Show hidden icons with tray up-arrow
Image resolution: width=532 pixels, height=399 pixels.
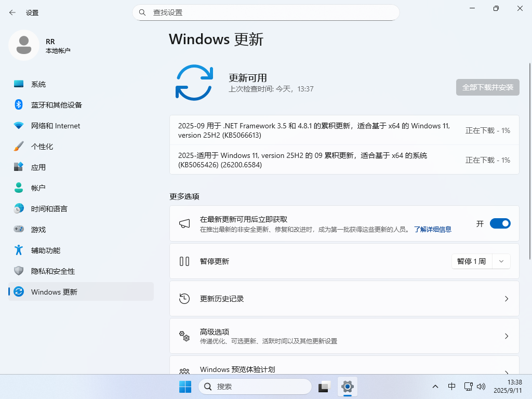coord(435,387)
